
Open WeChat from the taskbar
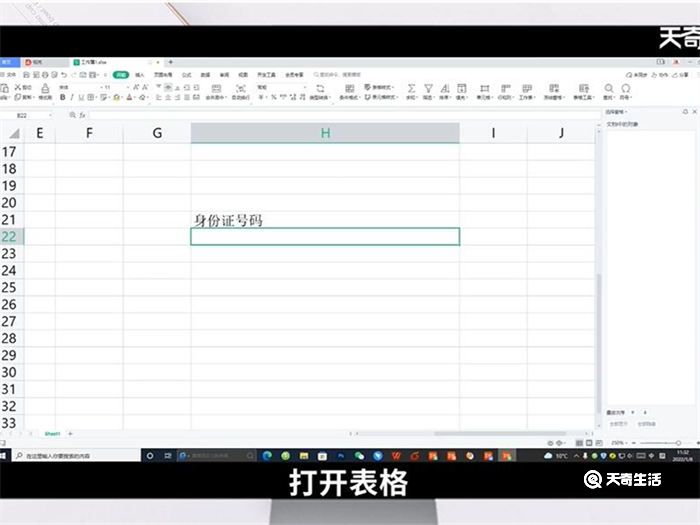359,456
